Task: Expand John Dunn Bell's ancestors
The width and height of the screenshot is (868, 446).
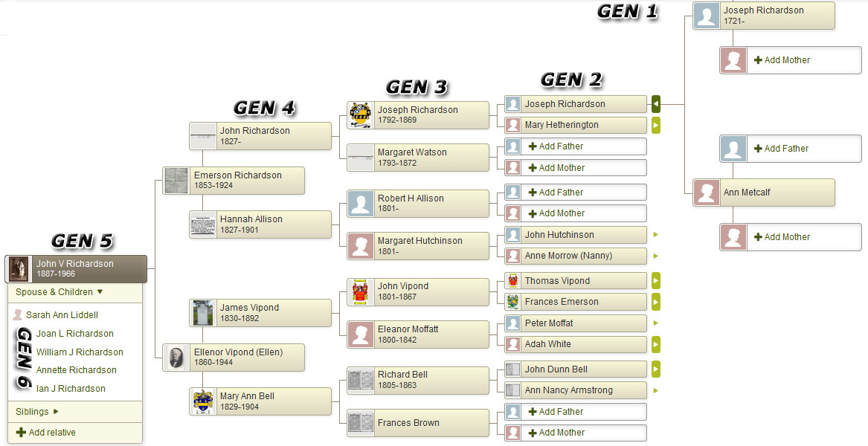Action: click(x=656, y=369)
